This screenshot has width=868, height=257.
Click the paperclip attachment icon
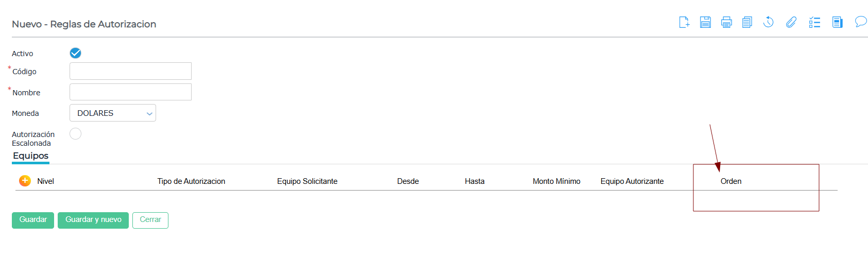click(791, 22)
